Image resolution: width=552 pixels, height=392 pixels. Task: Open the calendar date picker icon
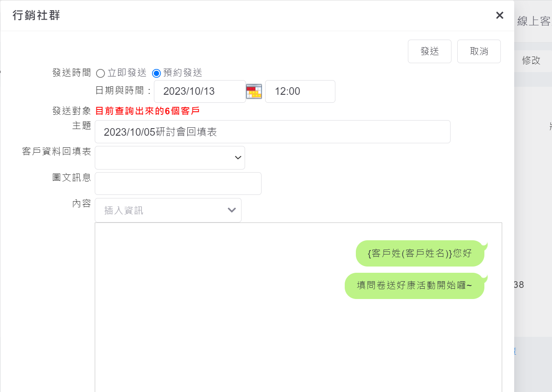pyautogui.click(x=254, y=92)
